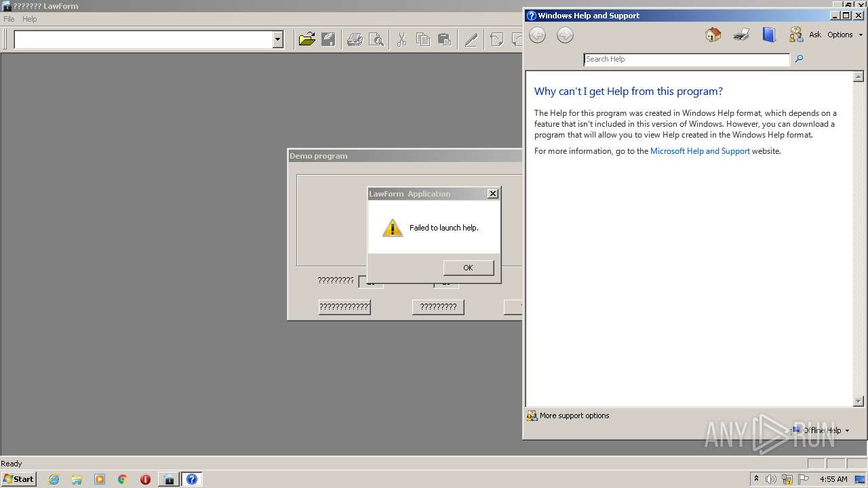This screenshot has height=488, width=868.
Task: Click the Print toolbar icon in LawForm
Action: pyautogui.click(x=355, y=39)
